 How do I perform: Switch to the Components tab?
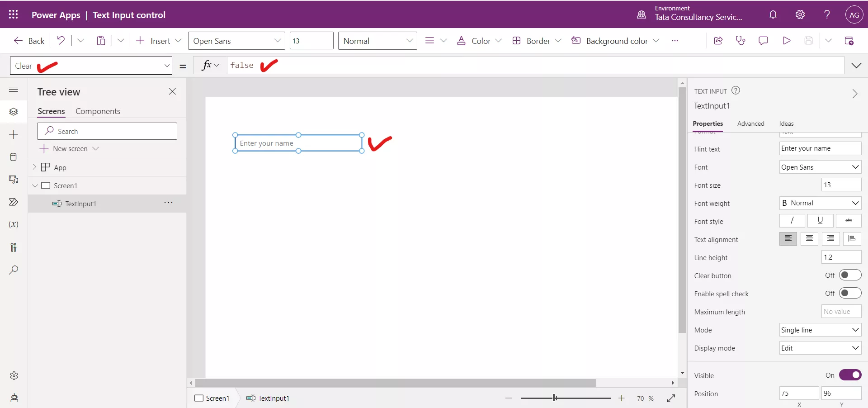click(98, 111)
